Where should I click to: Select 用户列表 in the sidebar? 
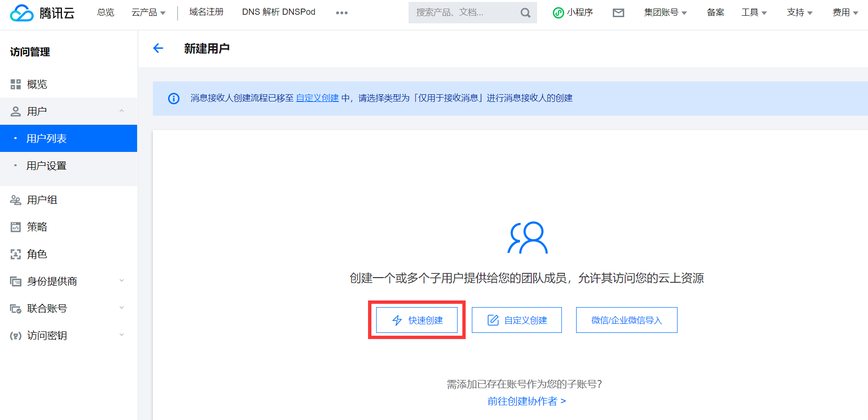coord(47,139)
